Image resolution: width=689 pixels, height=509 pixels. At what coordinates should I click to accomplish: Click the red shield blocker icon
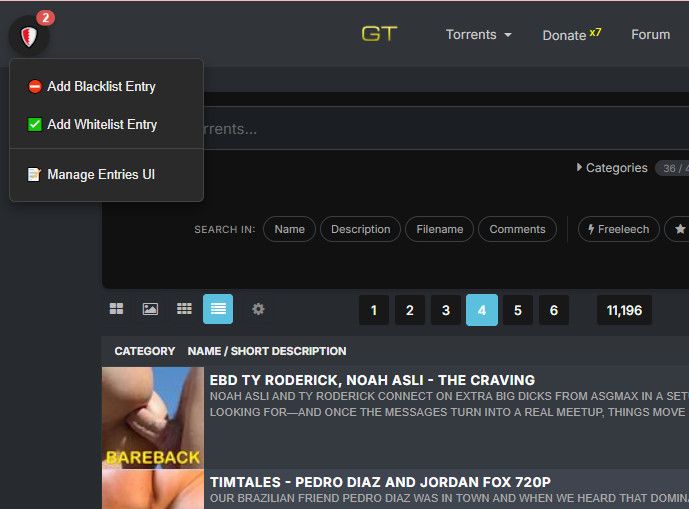[29, 36]
